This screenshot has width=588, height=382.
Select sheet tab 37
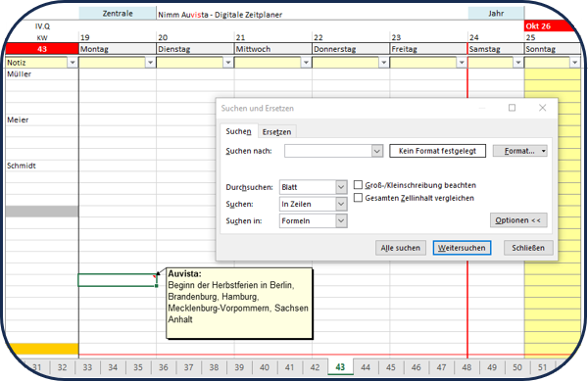(188, 367)
